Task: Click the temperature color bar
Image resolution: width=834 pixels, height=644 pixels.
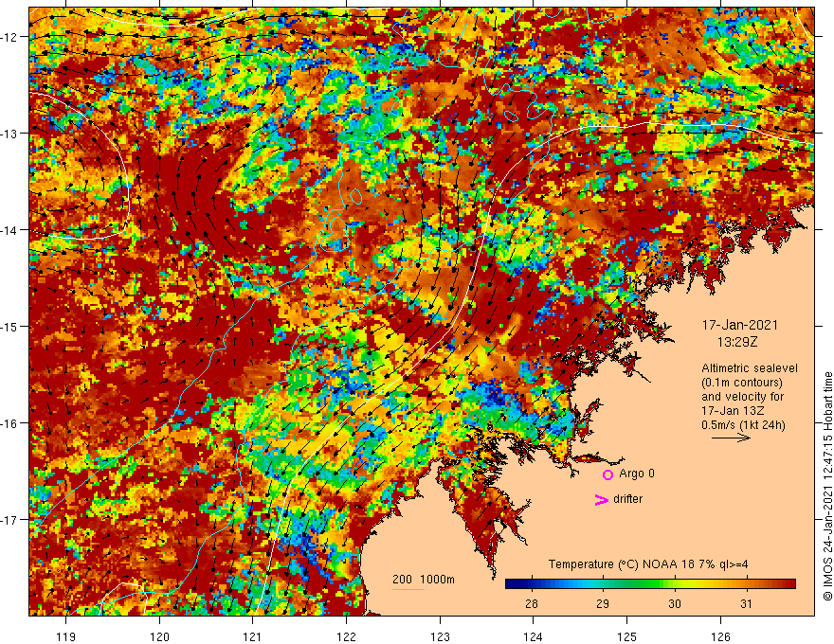Action: pos(650,584)
